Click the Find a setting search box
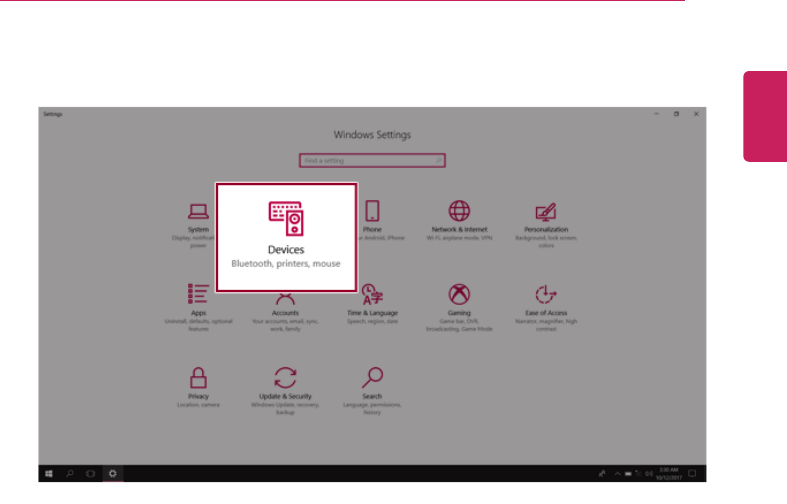Image resolution: width=787 pixels, height=504 pixels. pyautogui.click(x=372, y=161)
